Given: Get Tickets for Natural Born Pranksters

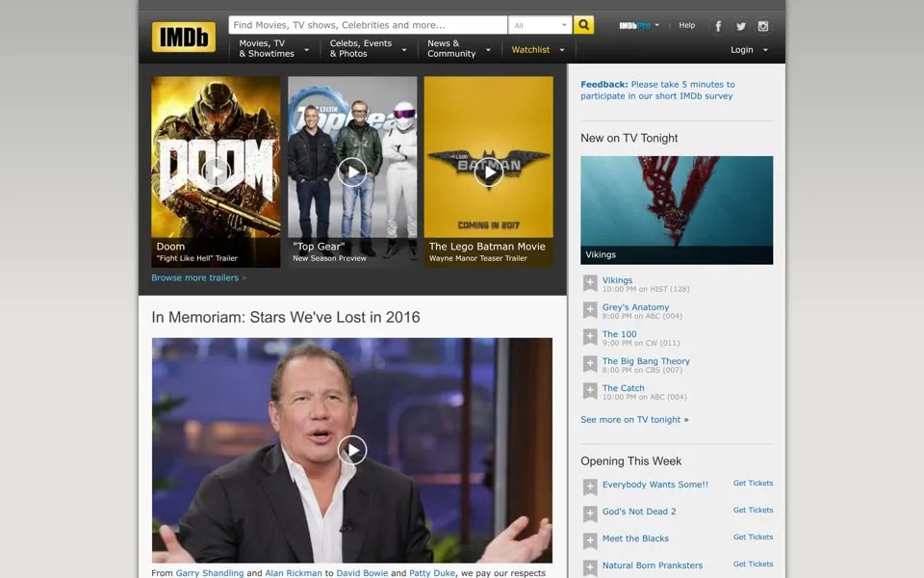Looking at the screenshot, I should pos(753,565).
